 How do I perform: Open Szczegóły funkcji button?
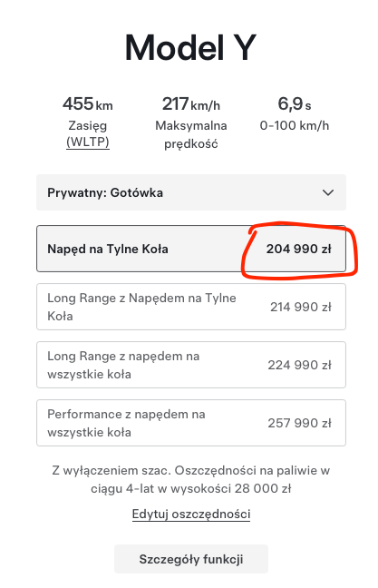(x=191, y=559)
